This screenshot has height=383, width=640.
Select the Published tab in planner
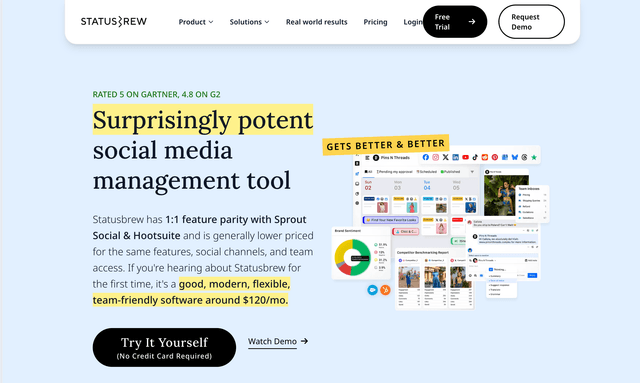tap(450, 172)
